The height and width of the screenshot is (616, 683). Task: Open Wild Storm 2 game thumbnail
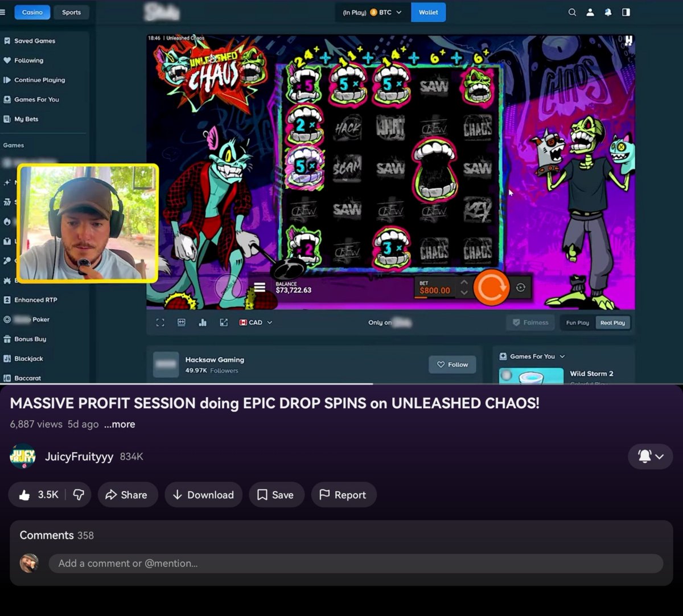tap(532, 376)
